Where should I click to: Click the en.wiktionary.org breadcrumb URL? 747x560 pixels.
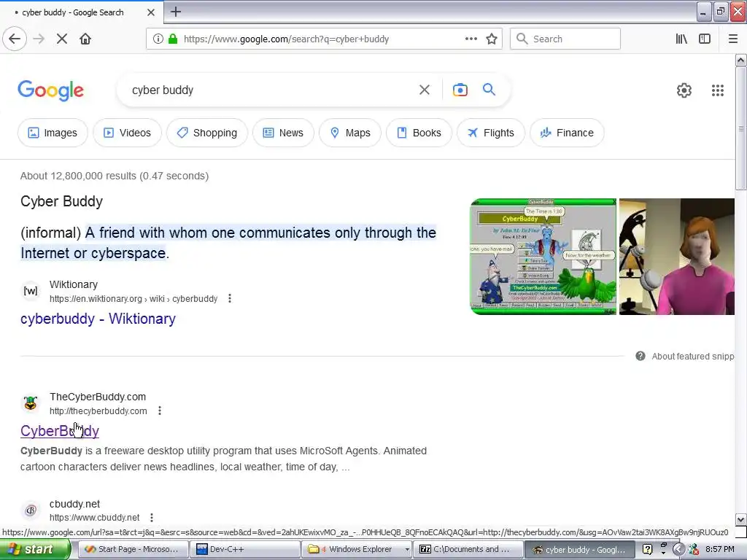[x=133, y=298]
